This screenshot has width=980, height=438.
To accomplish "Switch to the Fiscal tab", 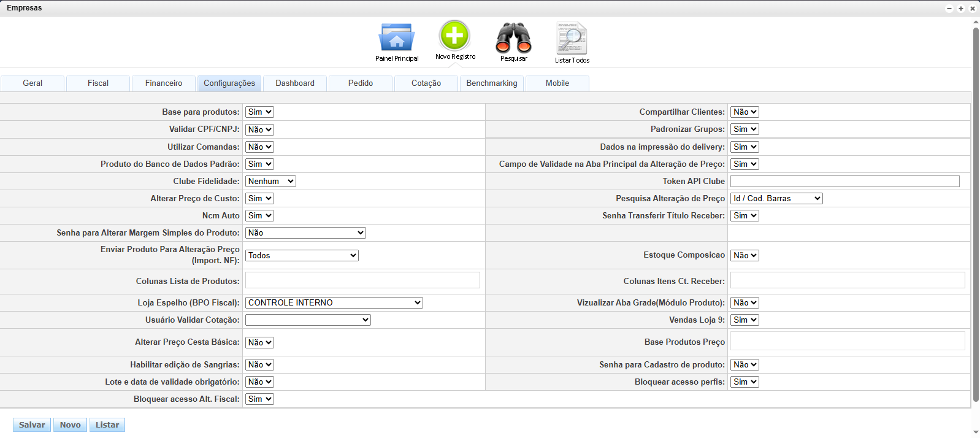I will (x=98, y=83).
